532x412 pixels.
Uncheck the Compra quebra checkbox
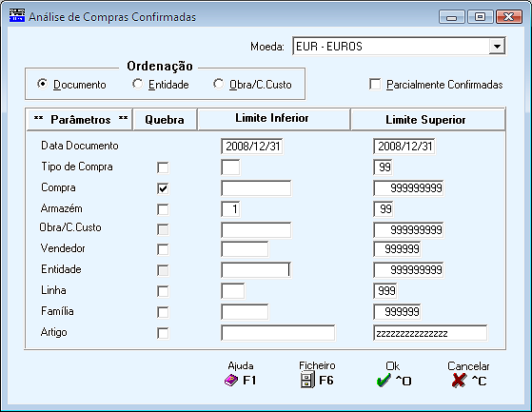point(163,188)
